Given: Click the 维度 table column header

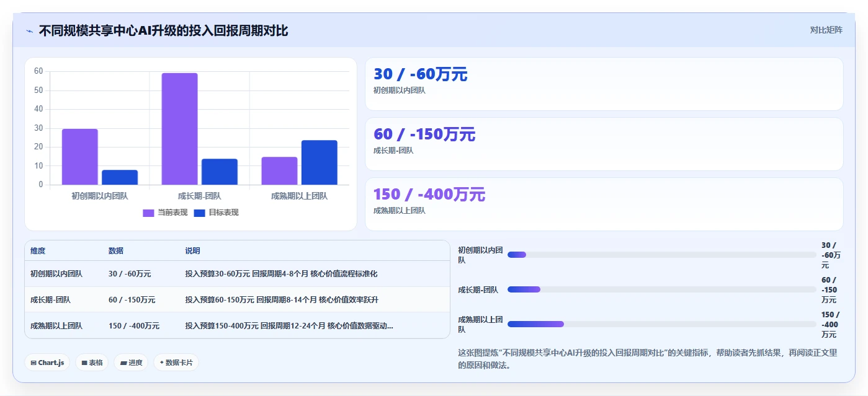Looking at the screenshot, I should tap(38, 251).
